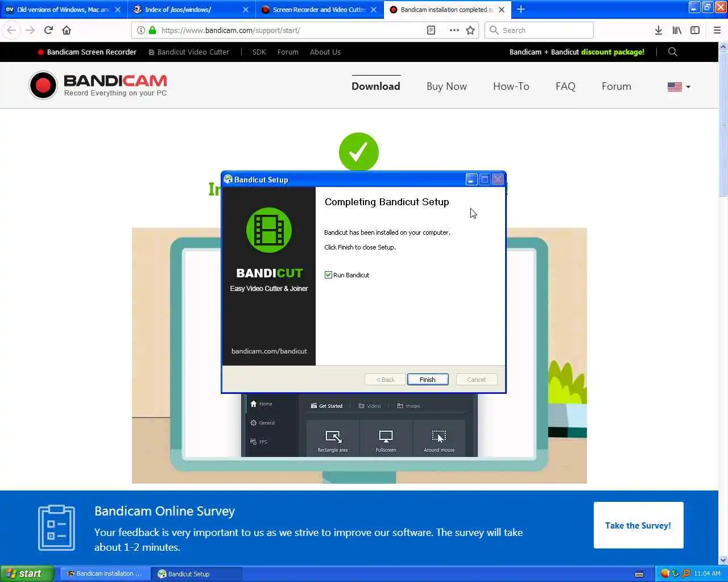Click the survey clipboard icon
Viewport: 728px width, 582px height.
[56, 527]
